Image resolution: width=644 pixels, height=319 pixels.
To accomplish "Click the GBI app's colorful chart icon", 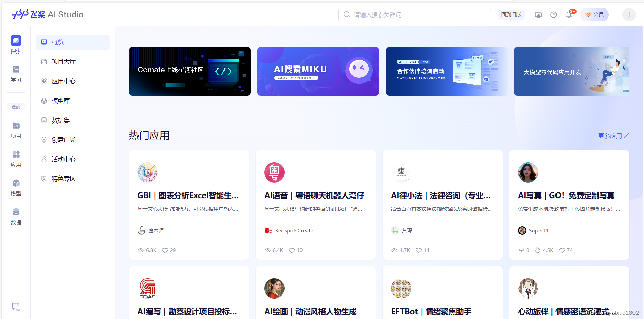I will click(148, 172).
